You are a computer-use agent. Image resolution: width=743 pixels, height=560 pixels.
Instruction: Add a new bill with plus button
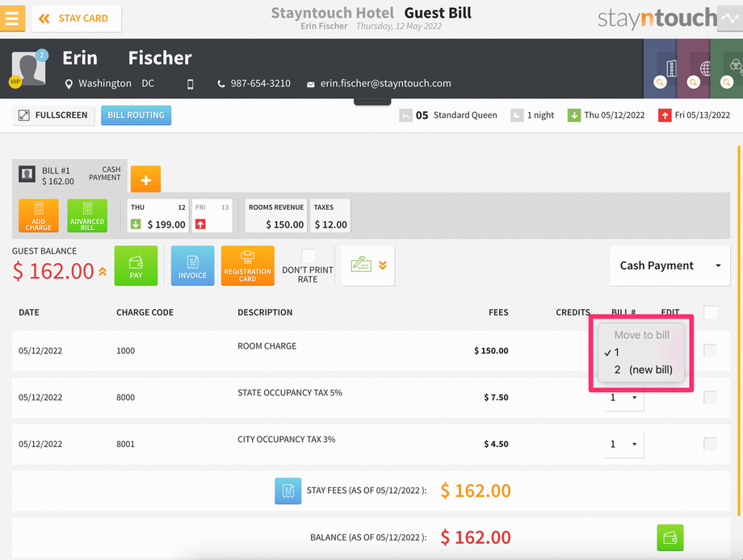(146, 179)
